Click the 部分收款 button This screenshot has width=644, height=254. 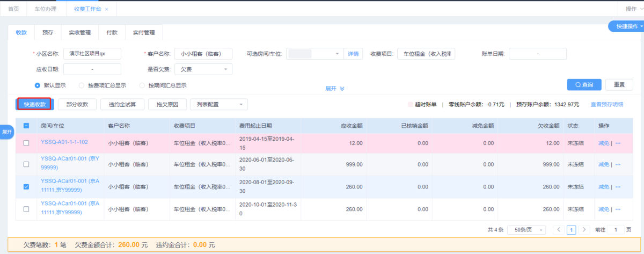pos(77,105)
